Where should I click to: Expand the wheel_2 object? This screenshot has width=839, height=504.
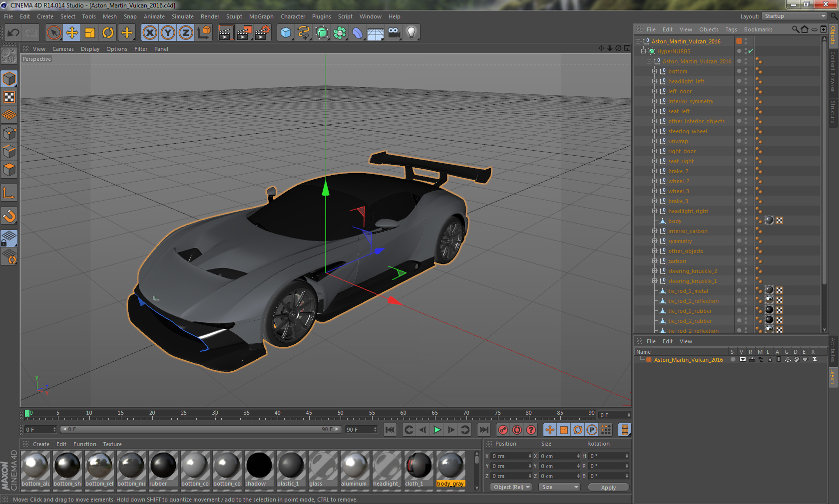(655, 181)
